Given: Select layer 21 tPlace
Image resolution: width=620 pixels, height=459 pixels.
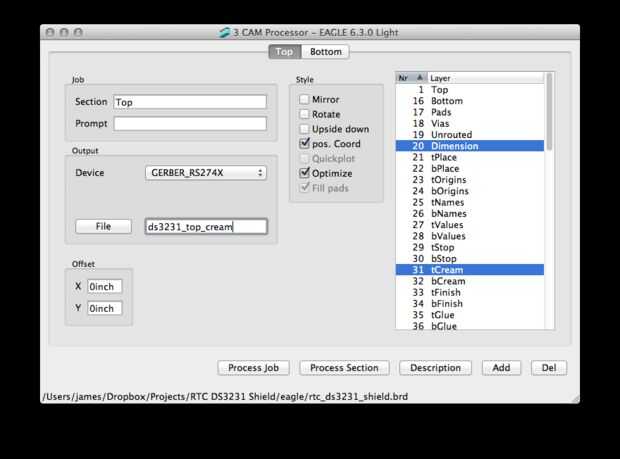Looking at the screenshot, I should point(470,157).
